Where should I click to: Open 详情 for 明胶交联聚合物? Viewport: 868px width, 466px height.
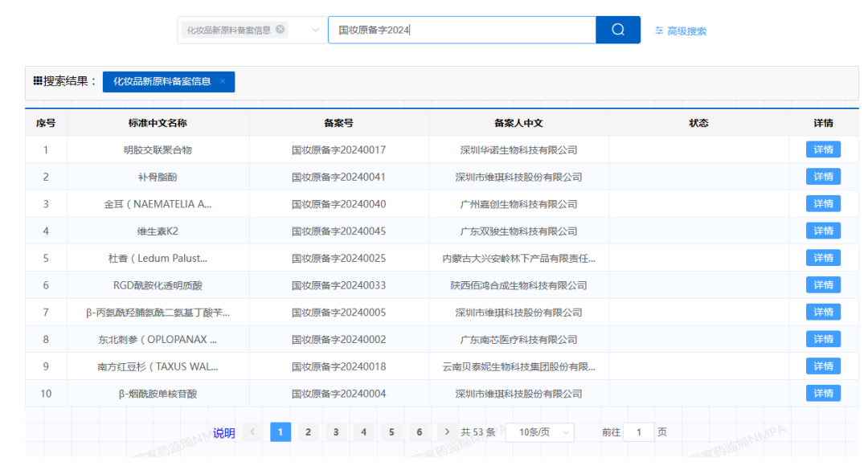[x=823, y=149]
